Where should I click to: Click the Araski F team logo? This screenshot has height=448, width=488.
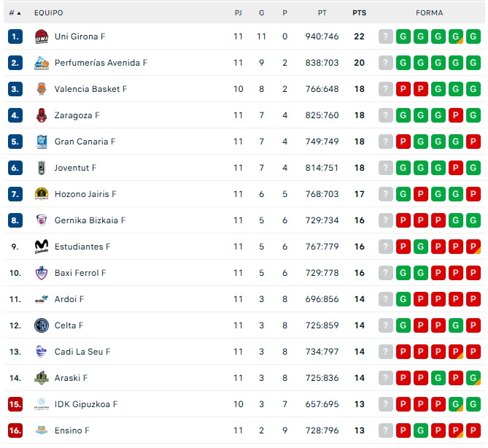(41, 378)
